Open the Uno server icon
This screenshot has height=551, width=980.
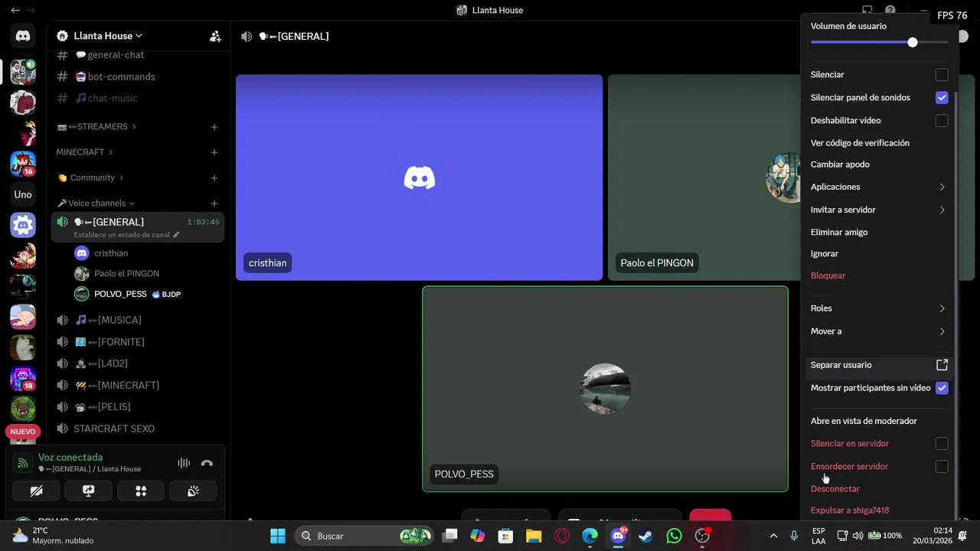coord(23,194)
